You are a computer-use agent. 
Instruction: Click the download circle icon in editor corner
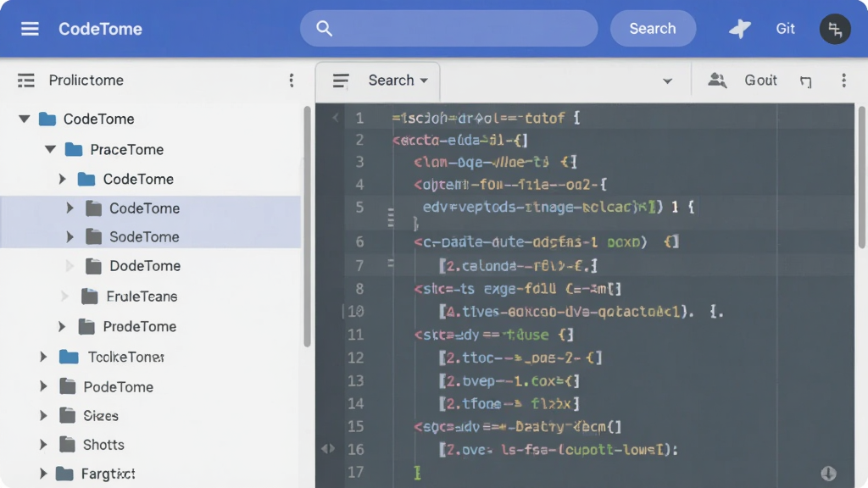tap(828, 473)
